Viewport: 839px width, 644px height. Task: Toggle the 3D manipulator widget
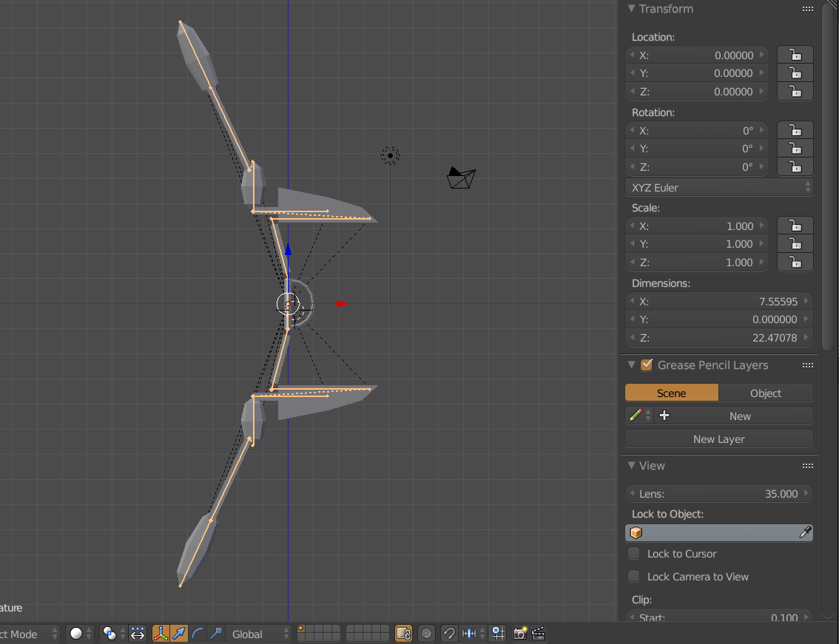[x=161, y=634]
